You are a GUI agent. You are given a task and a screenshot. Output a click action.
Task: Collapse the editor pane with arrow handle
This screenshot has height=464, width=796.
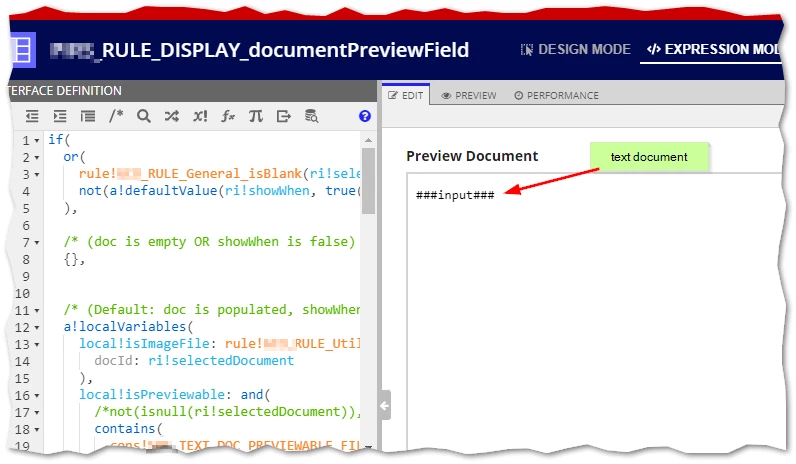pyautogui.click(x=385, y=405)
